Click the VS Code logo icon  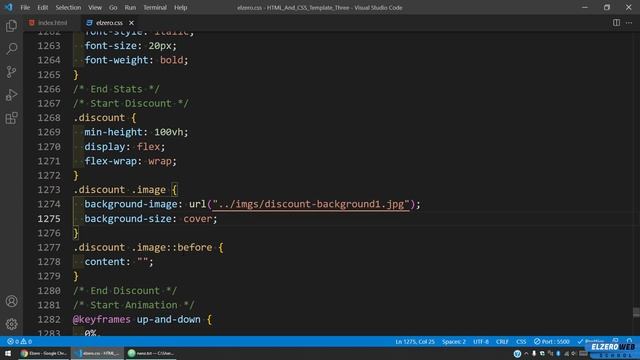(8, 7)
